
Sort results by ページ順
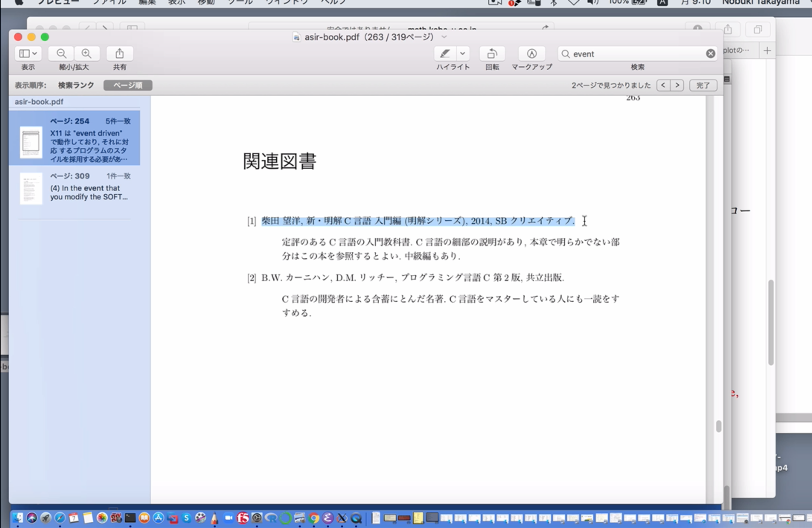128,85
